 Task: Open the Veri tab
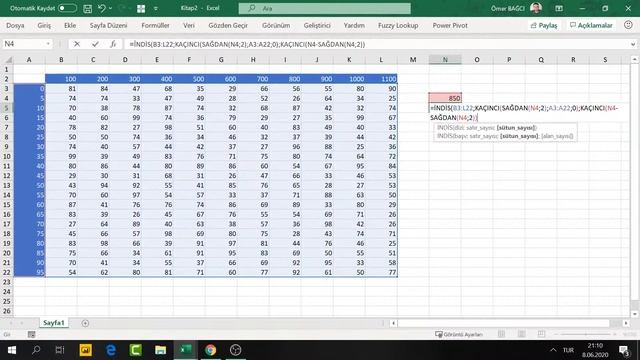tap(189, 25)
